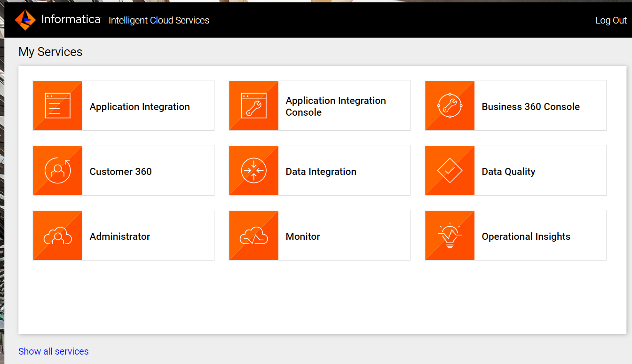
Task: Click the Application Integration Console wrench-window icon
Action: [254, 105]
